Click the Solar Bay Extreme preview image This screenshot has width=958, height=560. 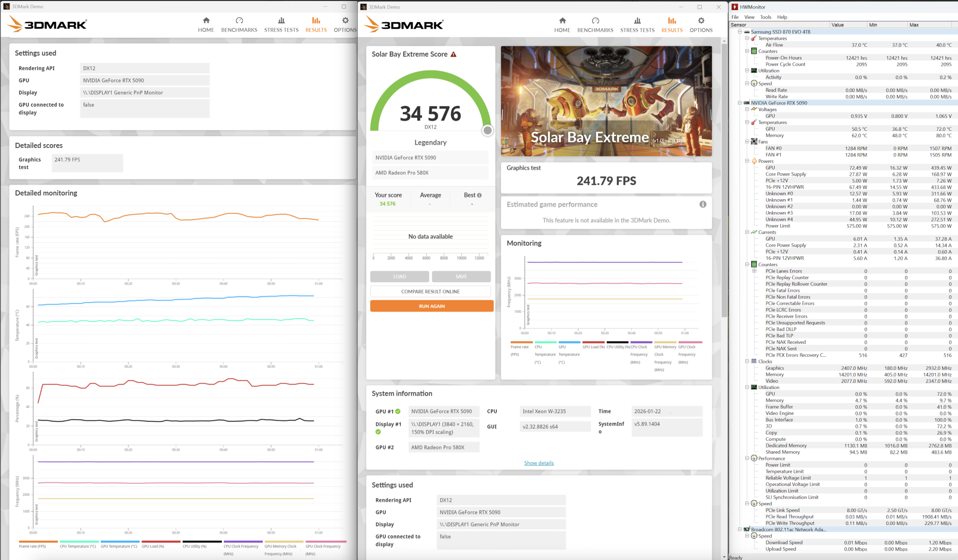(606, 101)
